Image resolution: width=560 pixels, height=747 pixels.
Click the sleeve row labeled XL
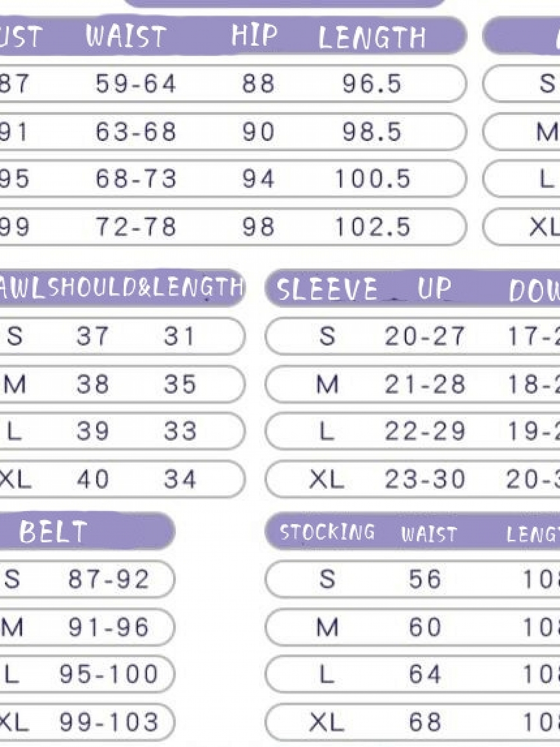point(413,479)
